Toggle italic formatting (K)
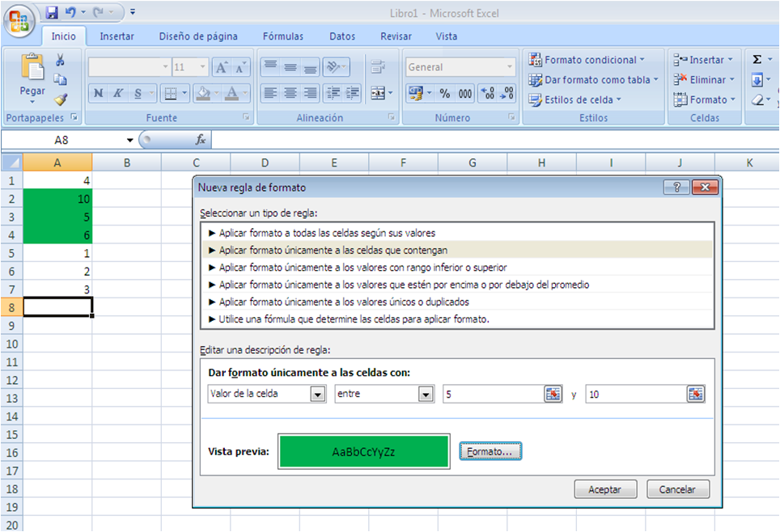This screenshot has height=532, width=780. [118, 94]
